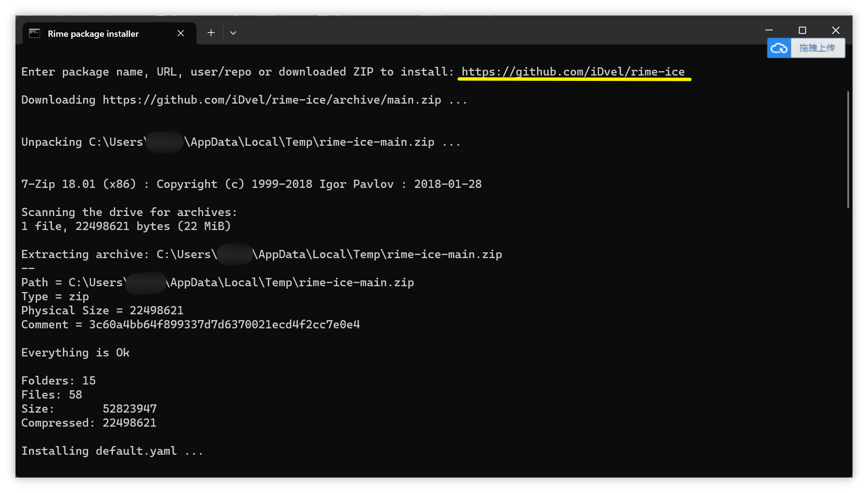This screenshot has height=493, width=868.
Task: Click the 'Scanning the drive for archives' line
Action: pos(128,212)
